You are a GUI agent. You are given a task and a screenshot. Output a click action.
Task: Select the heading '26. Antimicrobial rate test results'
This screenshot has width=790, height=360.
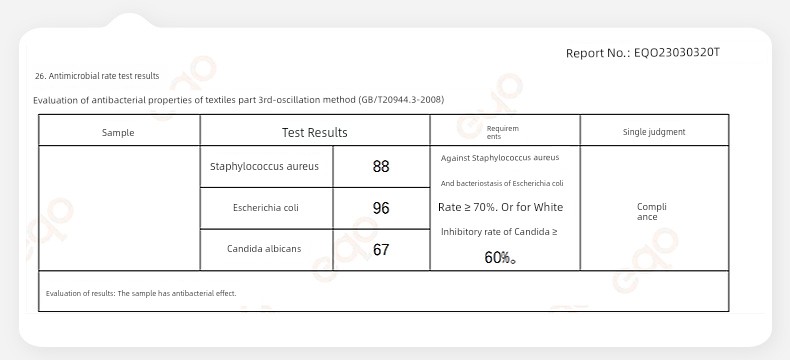[97, 76]
